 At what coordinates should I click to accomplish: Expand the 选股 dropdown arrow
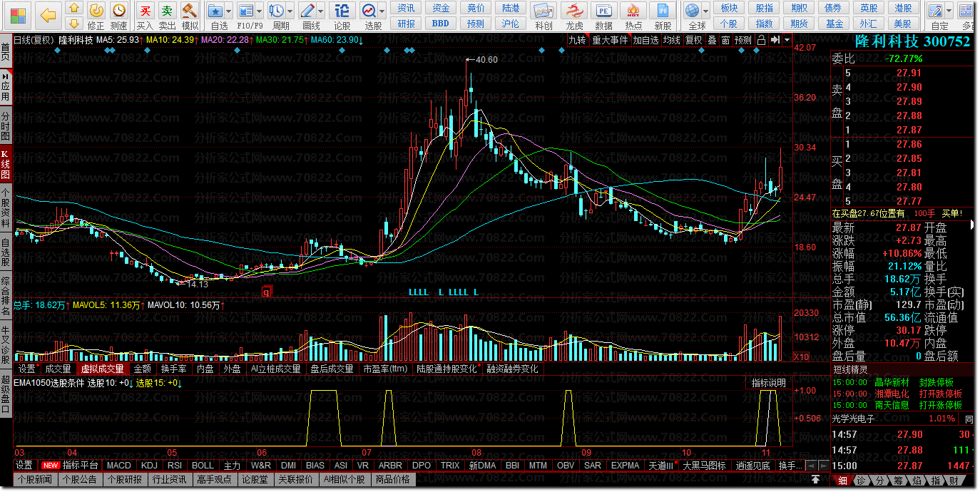tap(382, 11)
